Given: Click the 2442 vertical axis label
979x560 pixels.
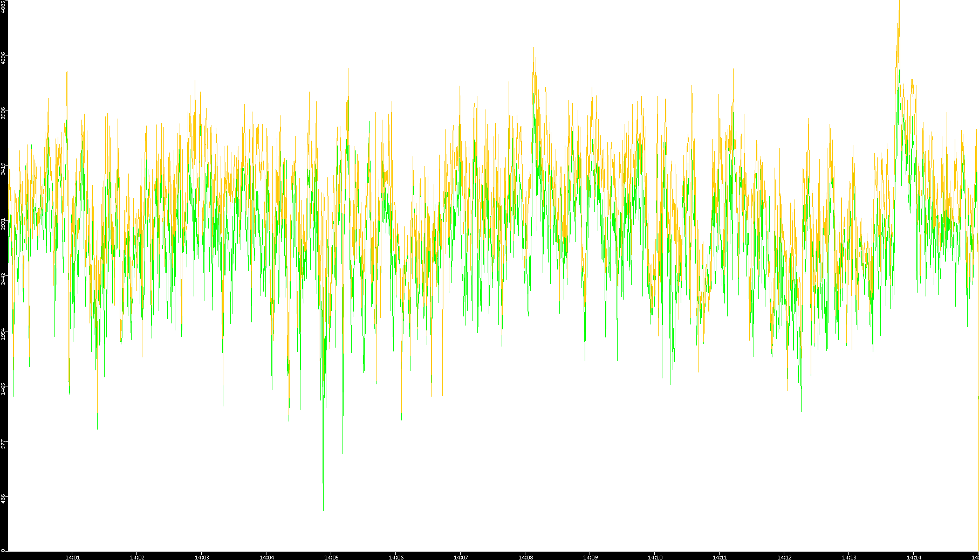Looking at the screenshot, I should pyautogui.click(x=3, y=279).
